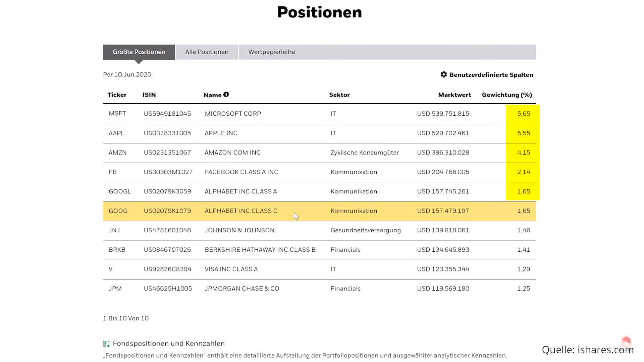
Task: Click the JPMORGAN CHASE & CO row
Action: click(242, 289)
